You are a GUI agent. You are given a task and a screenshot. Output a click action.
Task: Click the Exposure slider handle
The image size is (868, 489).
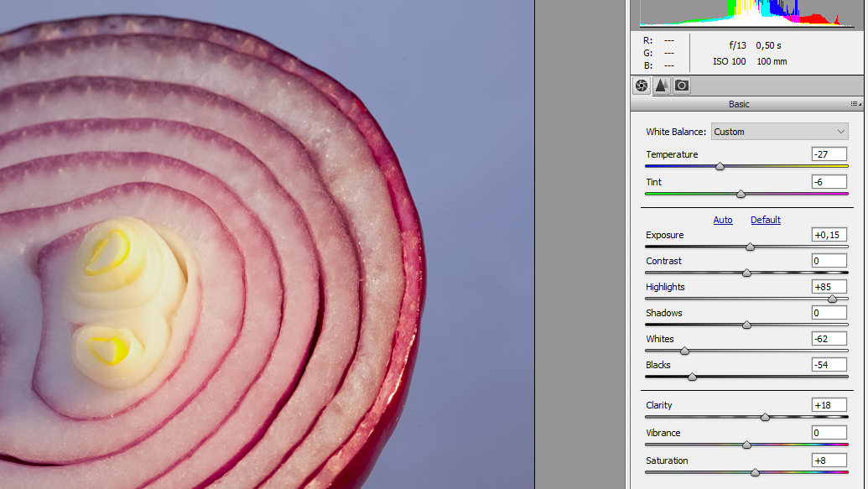[750, 247]
